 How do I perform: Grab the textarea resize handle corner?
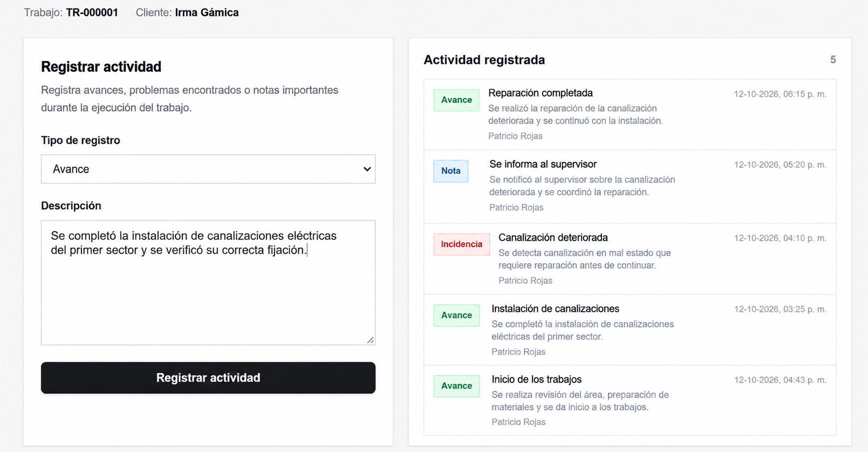click(x=370, y=340)
